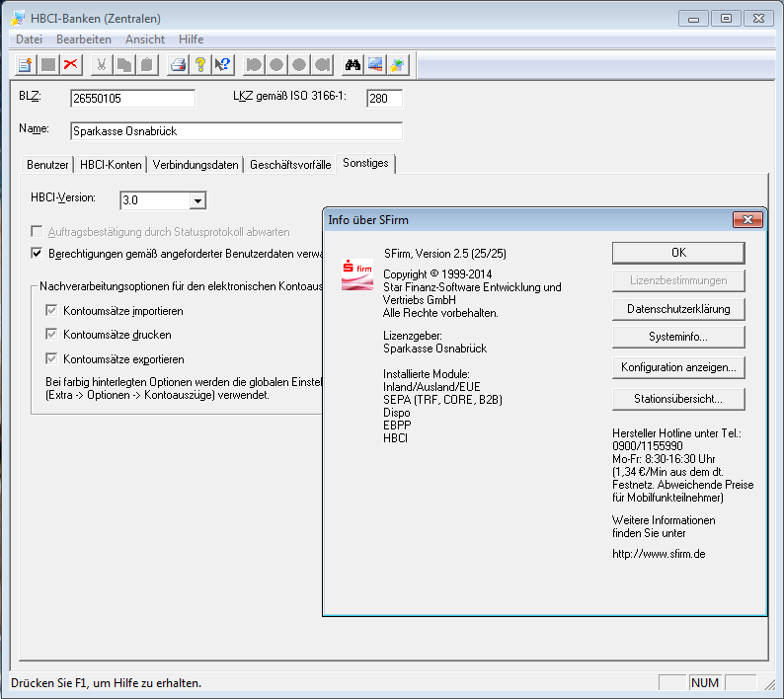The width and height of the screenshot is (784, 699).
Task: Select the Sonstiges tab
Action: (365, 163)
